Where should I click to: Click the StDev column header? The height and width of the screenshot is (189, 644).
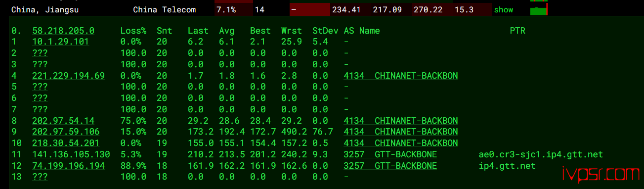(326, 31)
